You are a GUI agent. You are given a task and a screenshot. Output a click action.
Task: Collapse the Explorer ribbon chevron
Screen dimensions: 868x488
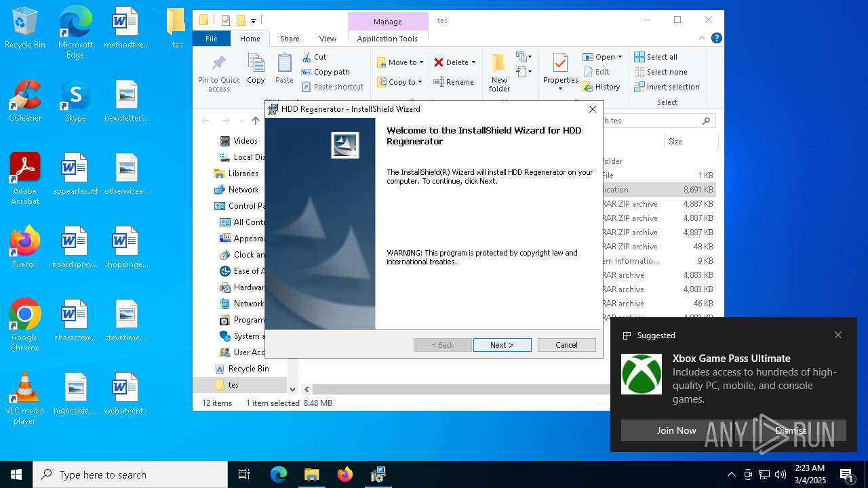click(702, 38)
